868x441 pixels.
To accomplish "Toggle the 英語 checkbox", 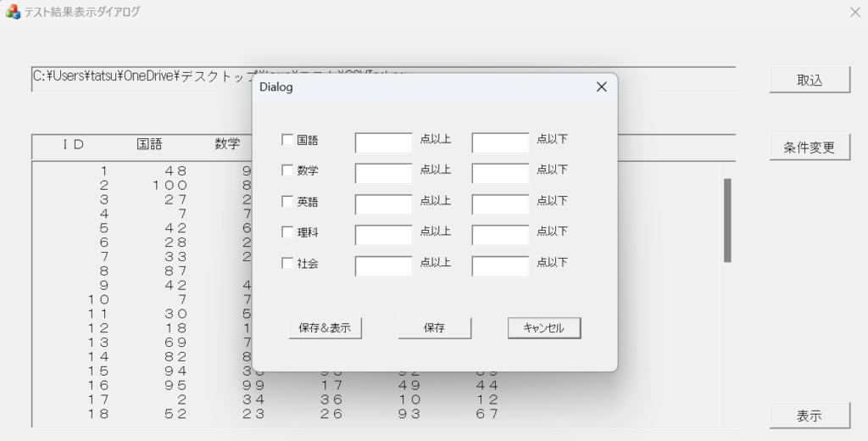I will coord(287,202).
